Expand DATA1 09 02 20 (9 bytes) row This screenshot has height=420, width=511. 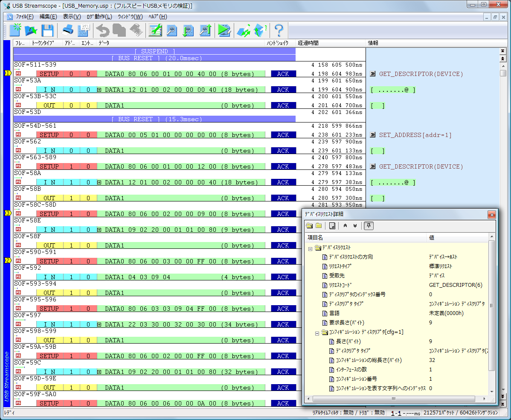(x=99, y=230)
